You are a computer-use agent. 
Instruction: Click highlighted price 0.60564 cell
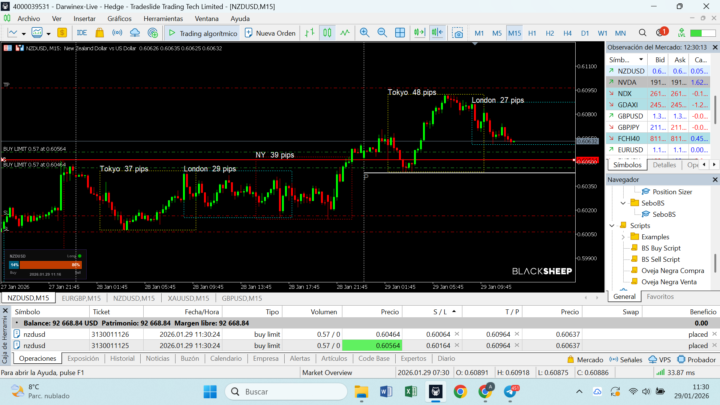coord(372,345)
